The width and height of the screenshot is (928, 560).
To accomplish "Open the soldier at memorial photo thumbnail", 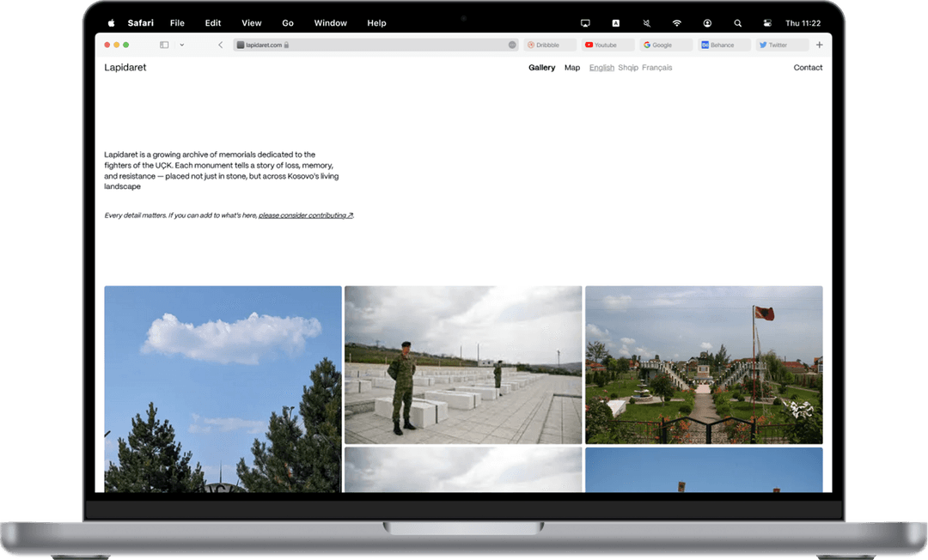I will [x=463, y=364].
